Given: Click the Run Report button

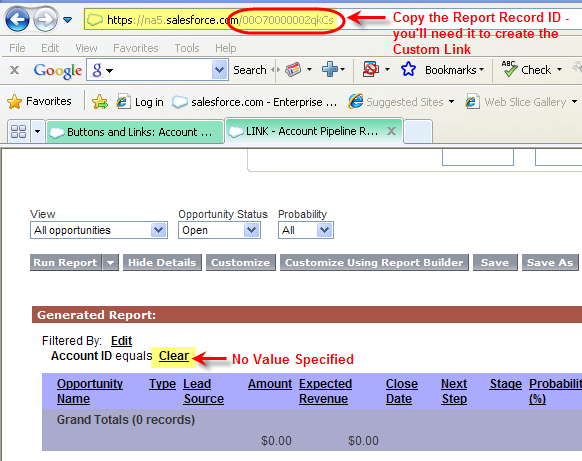Looking at the screenshot, I should click(x=65, y=262).
